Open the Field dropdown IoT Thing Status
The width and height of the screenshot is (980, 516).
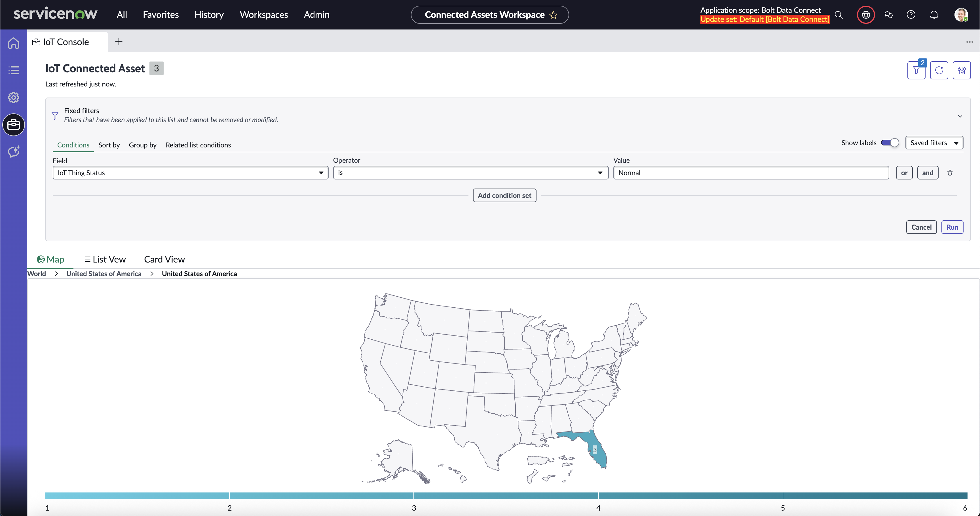pos(190,173)
